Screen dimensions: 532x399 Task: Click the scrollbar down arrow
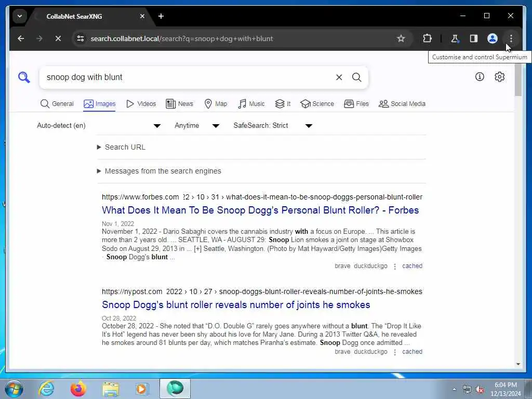(x=518, y=364)
